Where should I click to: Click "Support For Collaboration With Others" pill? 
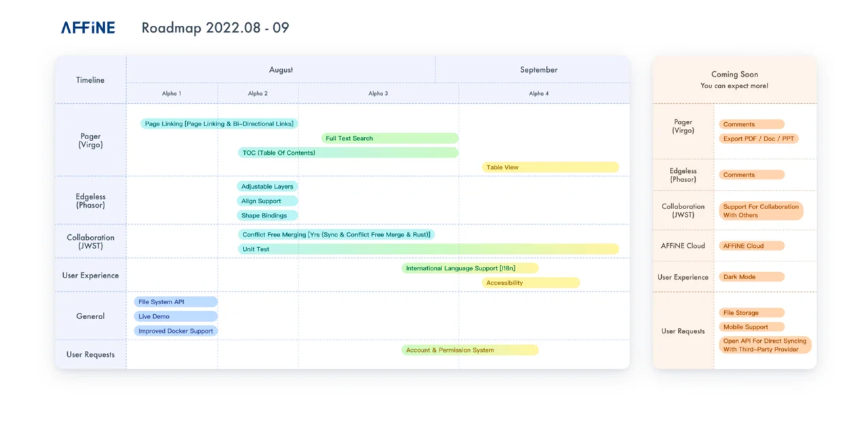coord(761,211)
